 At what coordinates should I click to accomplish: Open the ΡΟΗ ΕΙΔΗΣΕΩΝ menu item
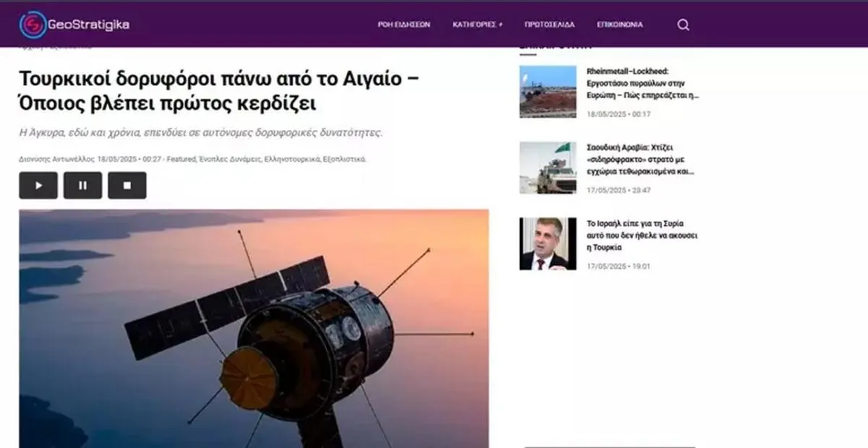(404, 25)
